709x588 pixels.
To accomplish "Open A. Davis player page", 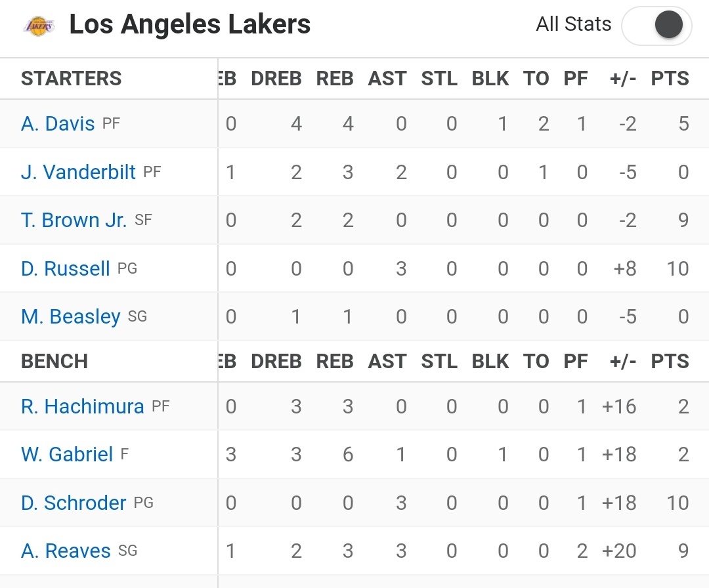I will [58, 123].
